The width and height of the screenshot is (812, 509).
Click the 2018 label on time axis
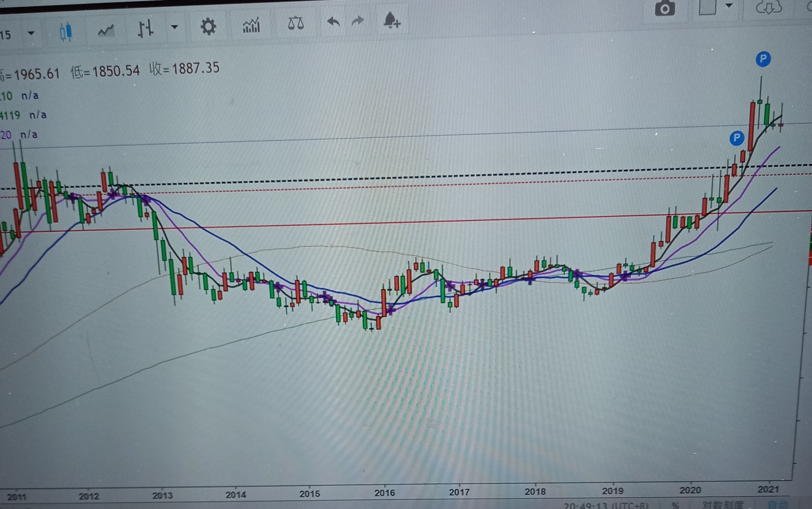pos(535,491)
